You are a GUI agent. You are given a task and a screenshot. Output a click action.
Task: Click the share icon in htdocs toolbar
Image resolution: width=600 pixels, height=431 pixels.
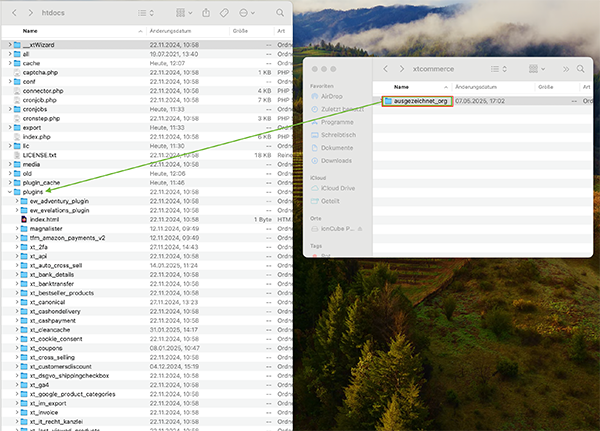pyautogui.click(x=205, y=13)
